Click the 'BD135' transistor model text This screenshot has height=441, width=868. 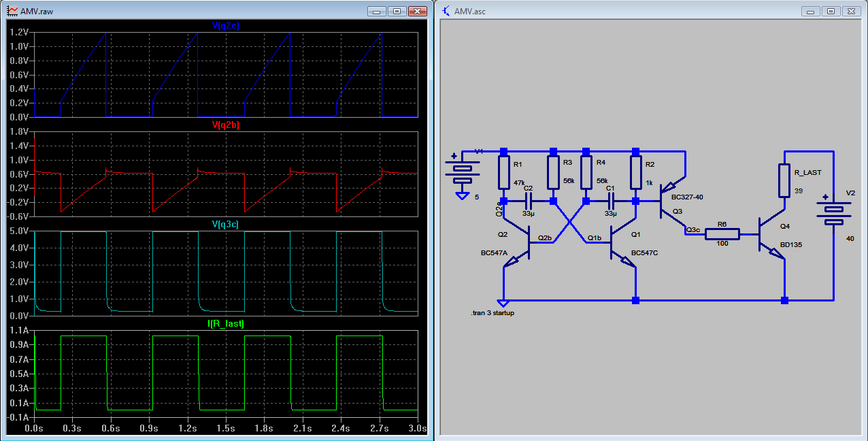790,244
